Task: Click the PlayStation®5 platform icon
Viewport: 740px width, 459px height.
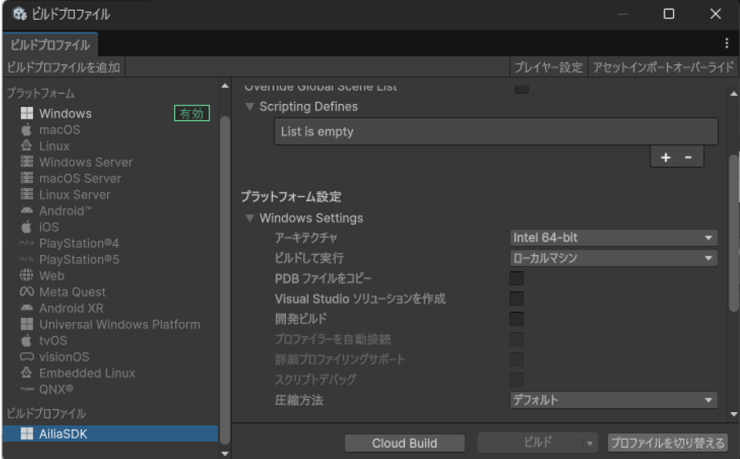Action: point(27,259)
